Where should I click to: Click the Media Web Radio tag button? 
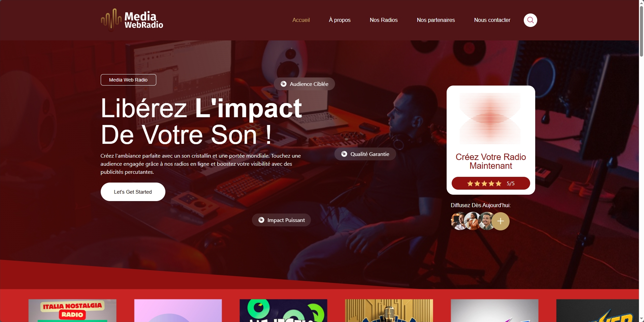coord(128,80)
